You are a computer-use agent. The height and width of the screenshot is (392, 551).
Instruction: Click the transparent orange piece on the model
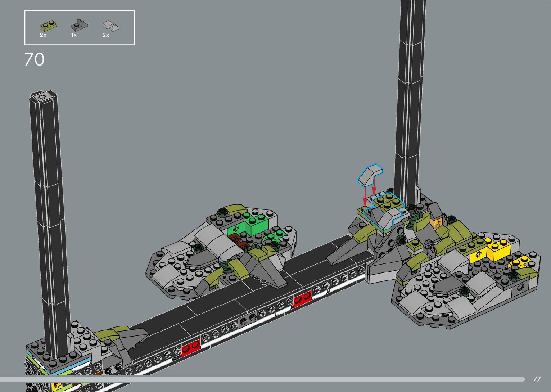[437, 224]
